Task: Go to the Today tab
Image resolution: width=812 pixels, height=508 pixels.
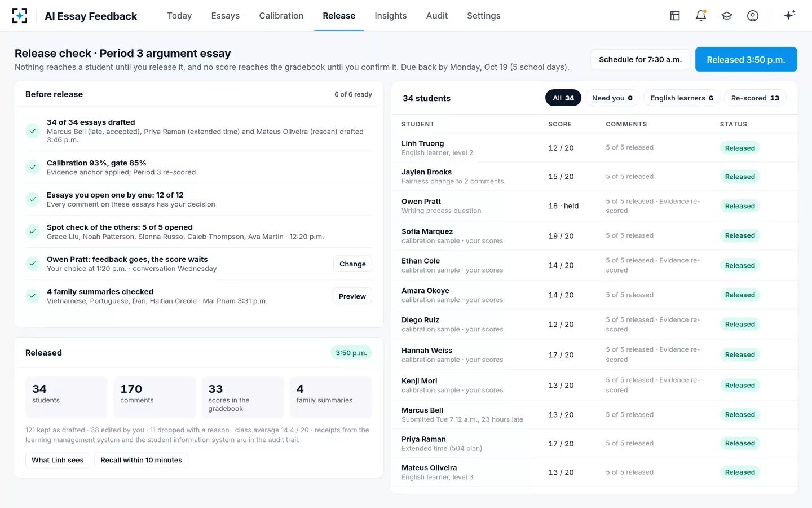Action: coord(179,16)
